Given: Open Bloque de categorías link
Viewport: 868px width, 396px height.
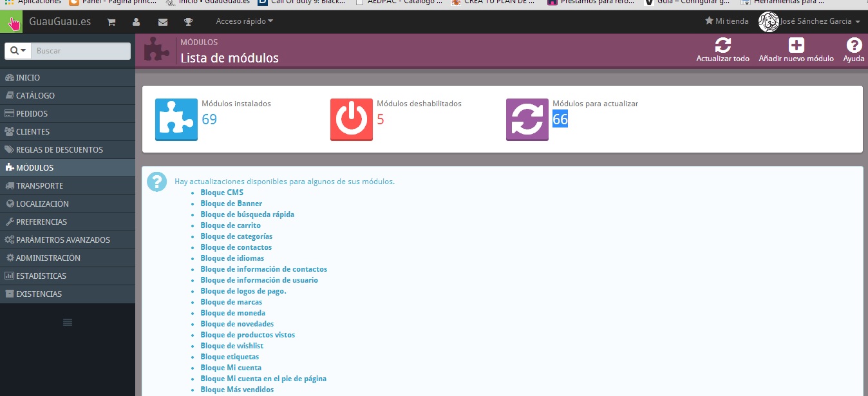Looking at the screenshot, I should coord(236,236).
